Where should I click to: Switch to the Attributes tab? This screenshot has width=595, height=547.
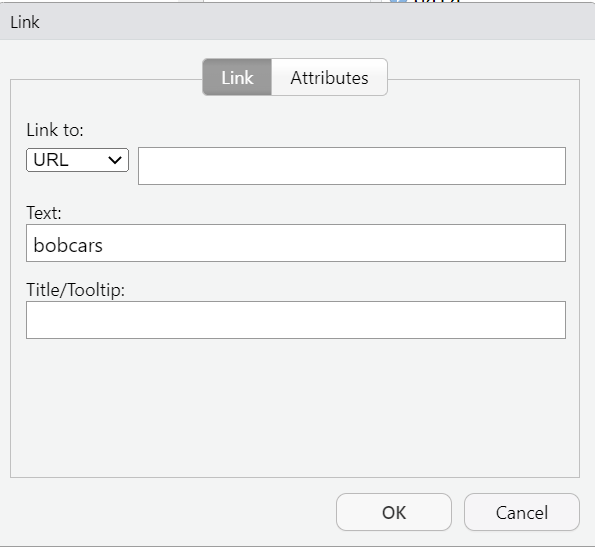click(329, 77)
